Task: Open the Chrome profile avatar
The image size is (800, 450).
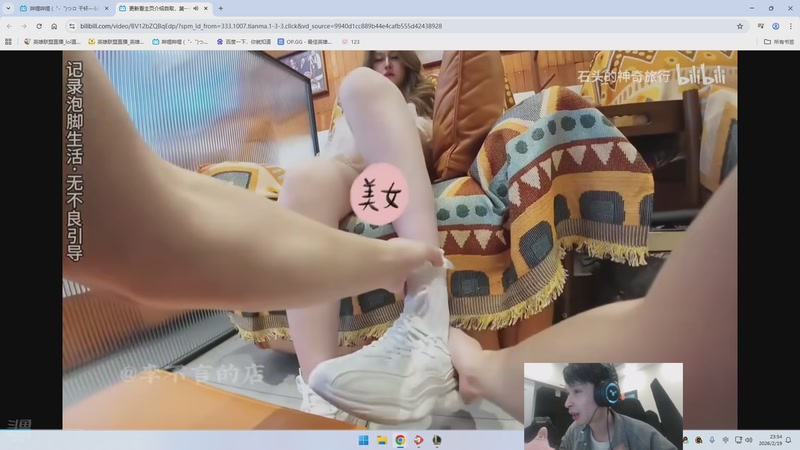Action: pos(776,26)
